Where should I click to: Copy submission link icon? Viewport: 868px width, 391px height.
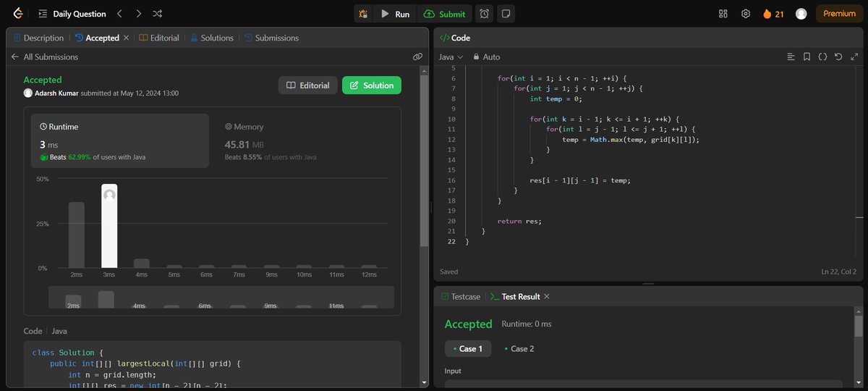417,56
